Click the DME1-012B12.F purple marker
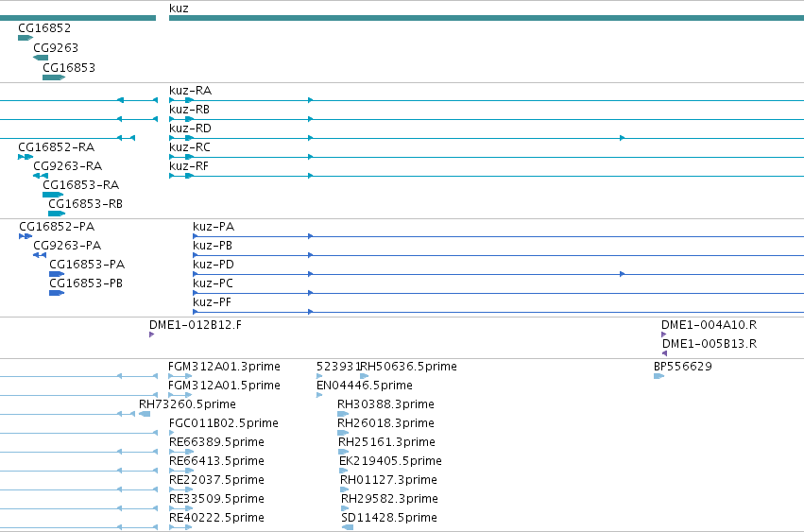The height and width of the screenshot is (532, 804). coord(152,335)
